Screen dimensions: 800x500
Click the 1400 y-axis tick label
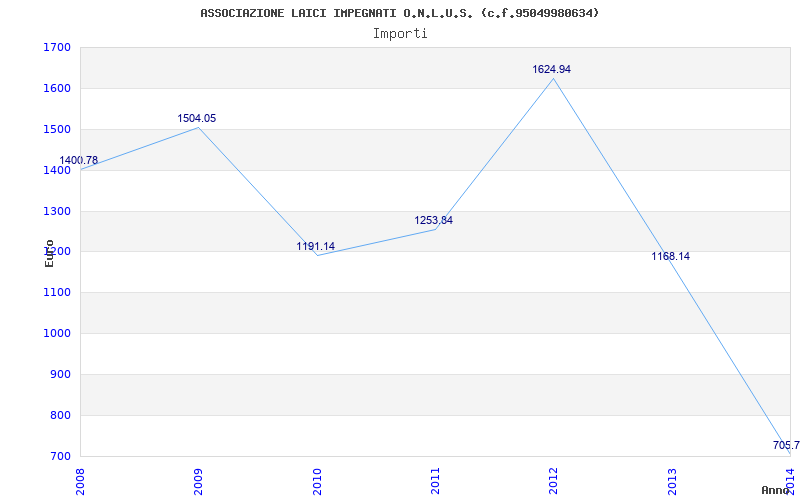[x=57, y=170]
